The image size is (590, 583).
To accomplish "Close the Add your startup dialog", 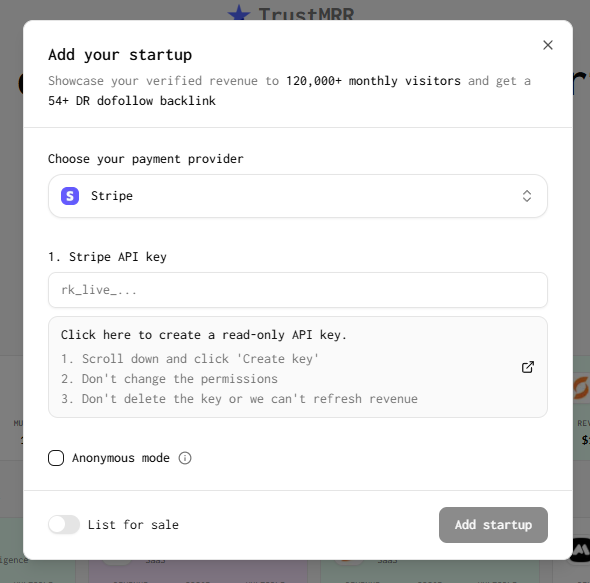I will pos(548,45).
